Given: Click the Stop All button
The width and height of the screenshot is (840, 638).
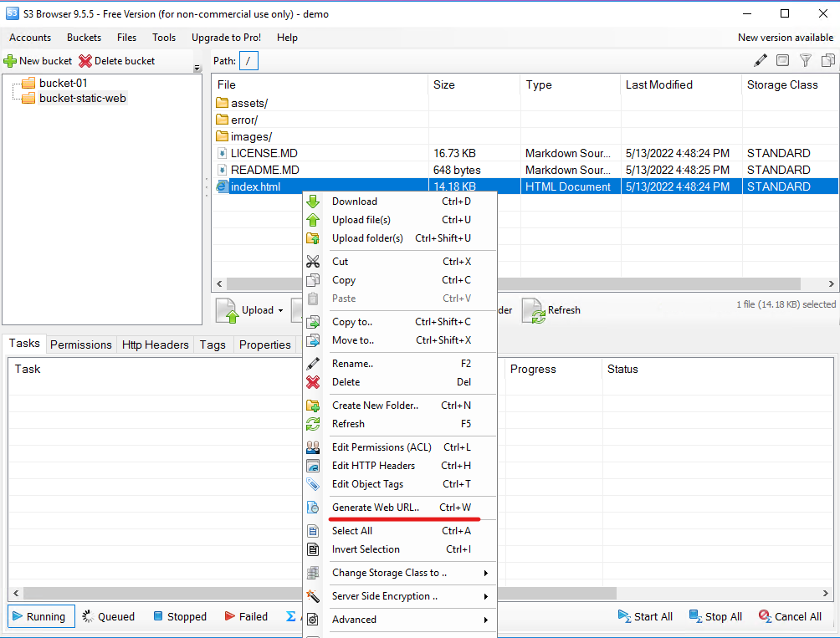Looking at the screenshot, I should click(x=715, y=616).
